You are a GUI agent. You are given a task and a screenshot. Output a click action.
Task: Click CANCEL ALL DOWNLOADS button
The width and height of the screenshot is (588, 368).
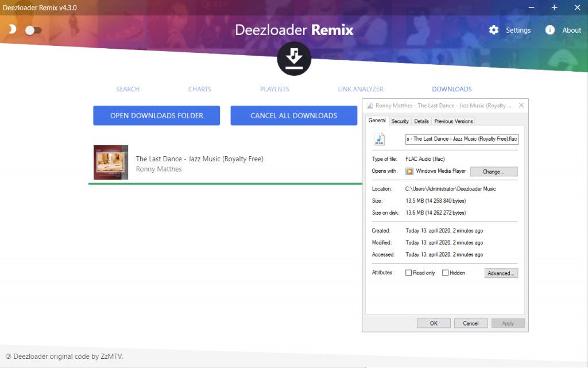pos(293,115)
